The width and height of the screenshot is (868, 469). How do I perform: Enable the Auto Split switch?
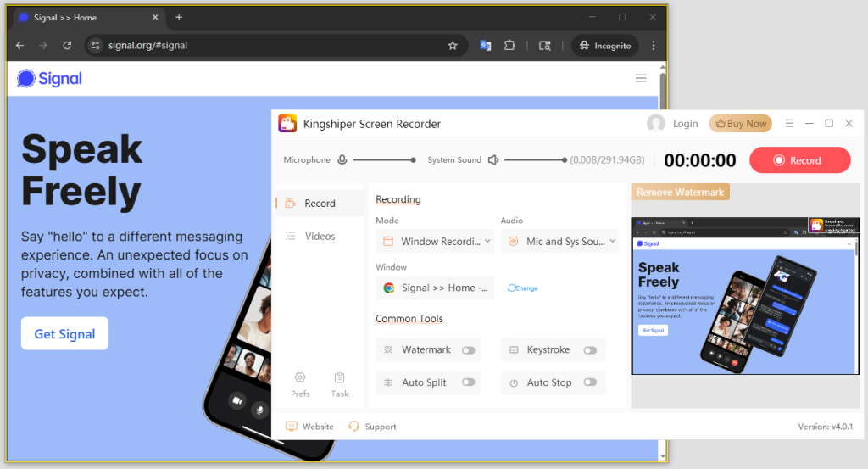(x=468, y=382)
